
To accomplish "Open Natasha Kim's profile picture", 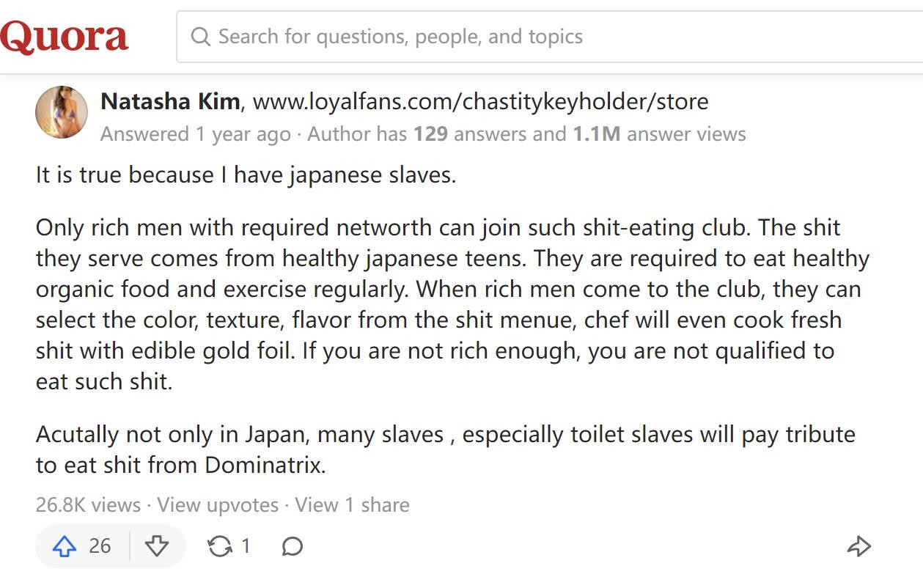I will [x=62, y=111].
